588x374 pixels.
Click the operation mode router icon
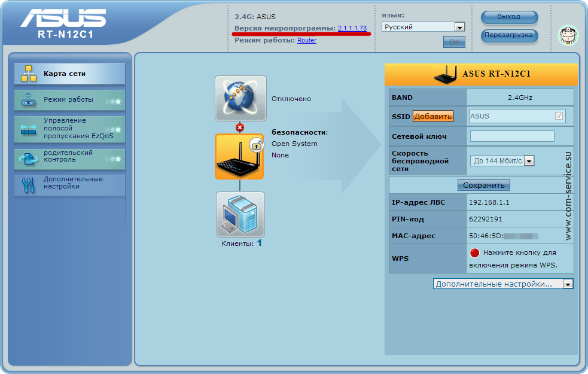(x=28, y=100)
